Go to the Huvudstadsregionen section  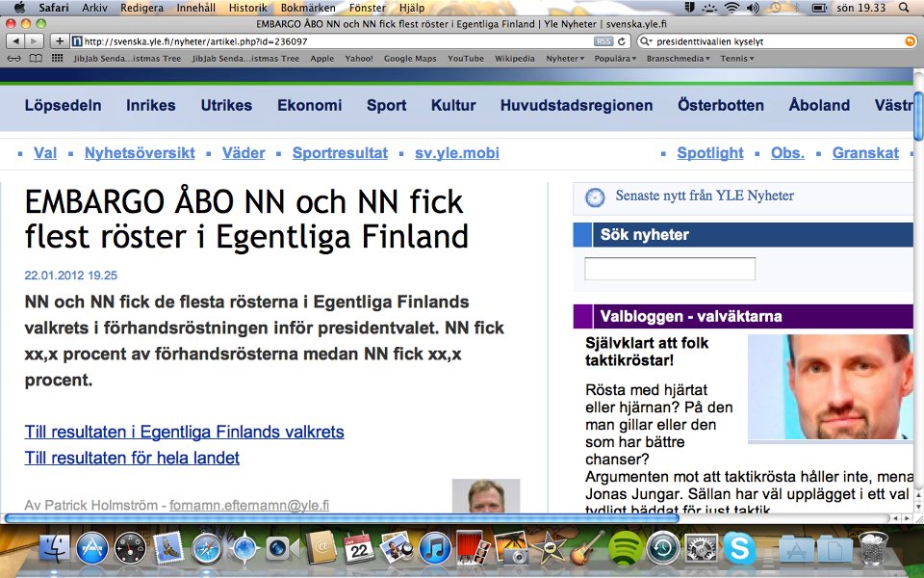[x=577, y=105]
